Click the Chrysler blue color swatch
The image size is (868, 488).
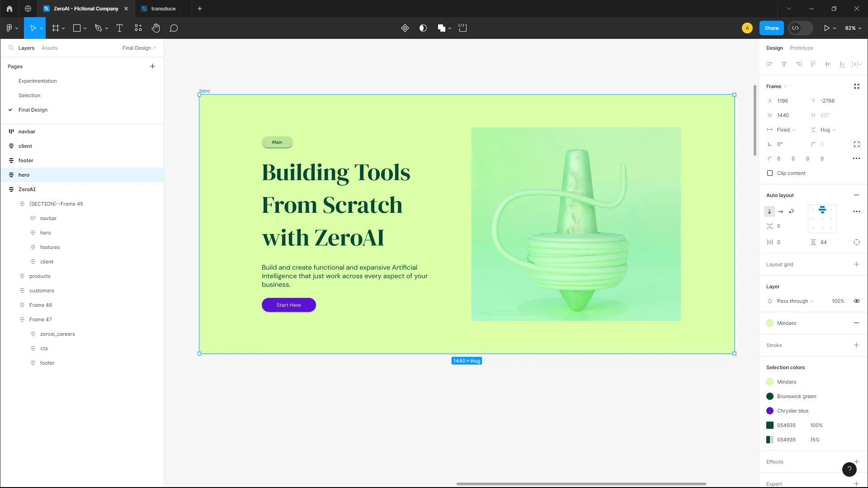click(770, 411)
